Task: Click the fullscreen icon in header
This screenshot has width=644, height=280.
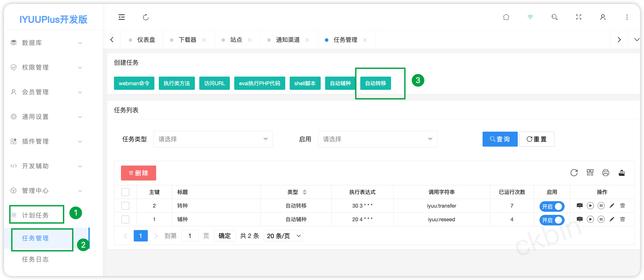Action: click(578, 17)
